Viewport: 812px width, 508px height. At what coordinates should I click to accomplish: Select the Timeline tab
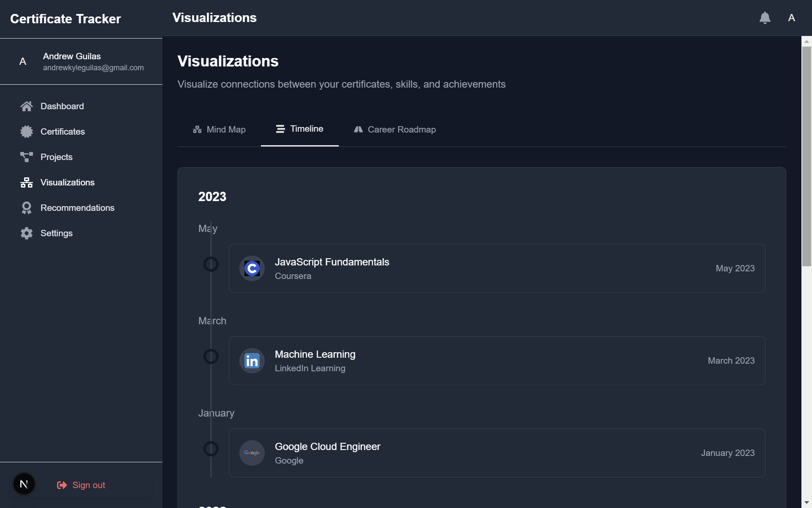pyautogui.click(x=299, y=129)
